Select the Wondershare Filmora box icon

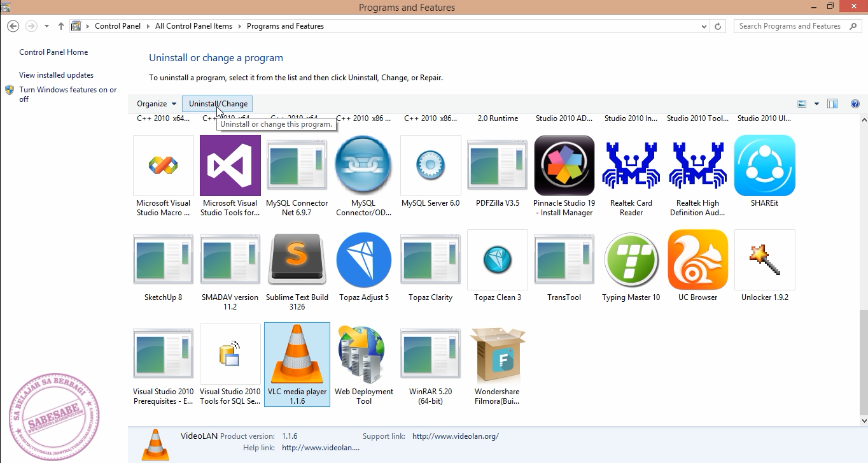coord(498,355)
